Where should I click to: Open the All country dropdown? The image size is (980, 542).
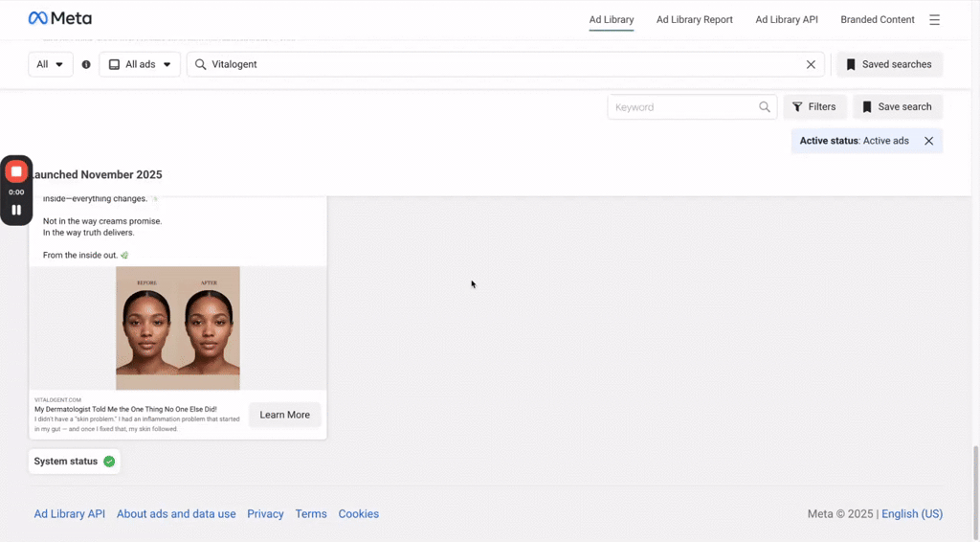50,64
